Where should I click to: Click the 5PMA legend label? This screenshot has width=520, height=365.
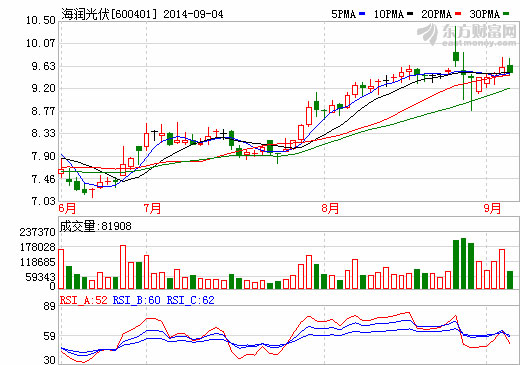point(344,14)
